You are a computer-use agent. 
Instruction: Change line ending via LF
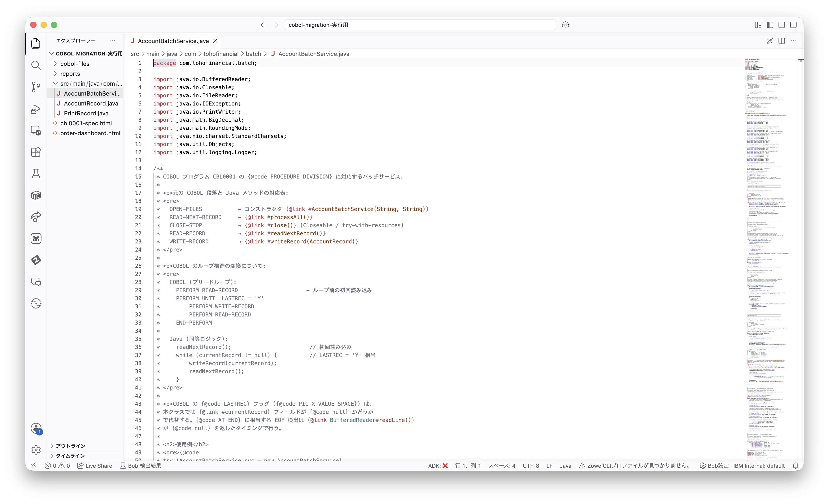pyautogui.click(x=550, y=466)
